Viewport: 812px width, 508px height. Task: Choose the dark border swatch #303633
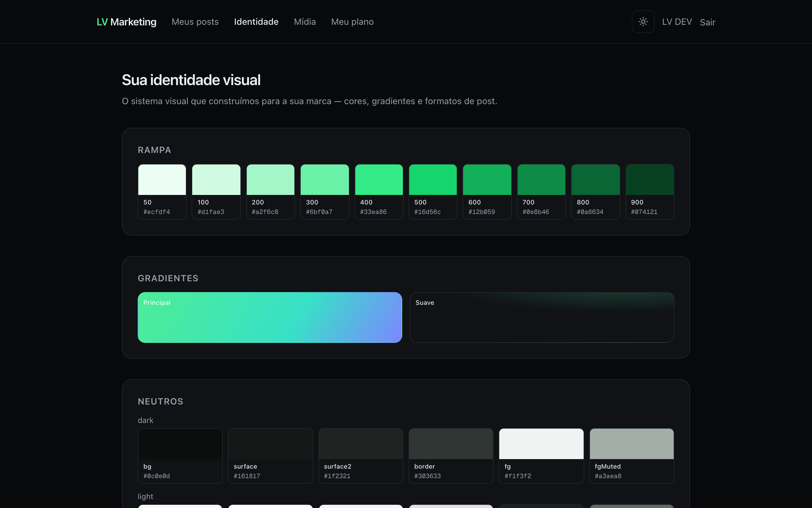pyautogui.click(x=451, y=456)
